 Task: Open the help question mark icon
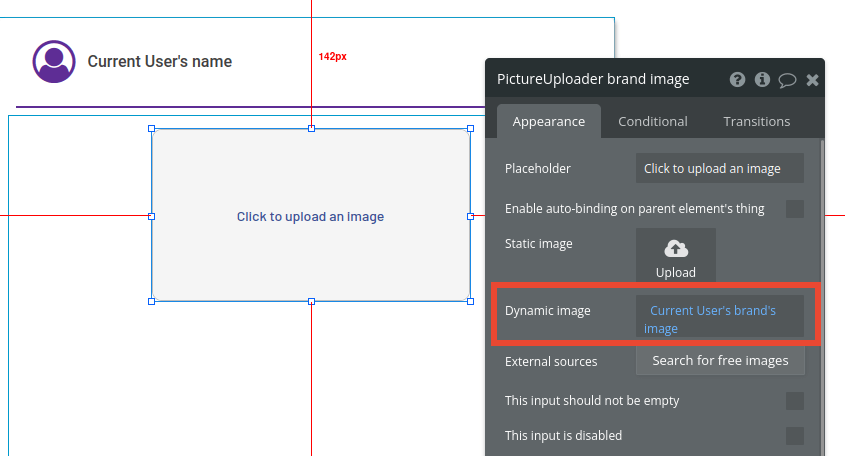(737, 80)
